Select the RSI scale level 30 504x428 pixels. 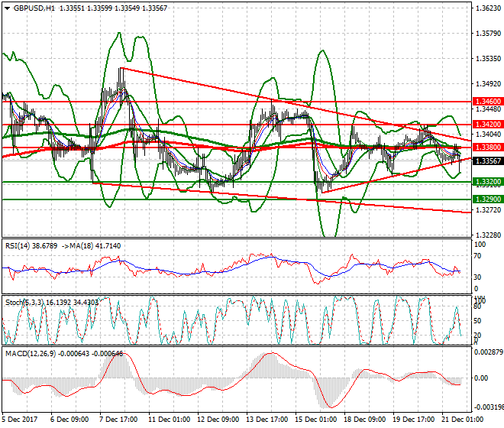[477, 277]
